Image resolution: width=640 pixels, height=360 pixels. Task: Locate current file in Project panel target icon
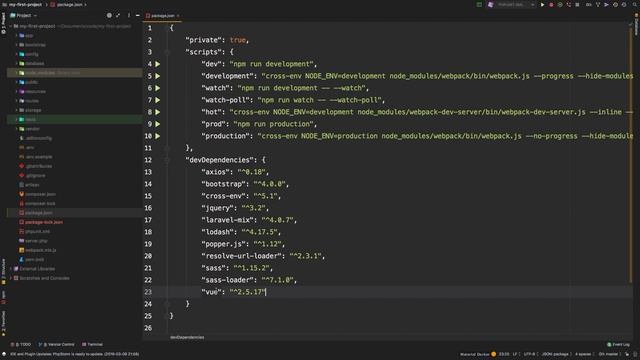(109, 16)
